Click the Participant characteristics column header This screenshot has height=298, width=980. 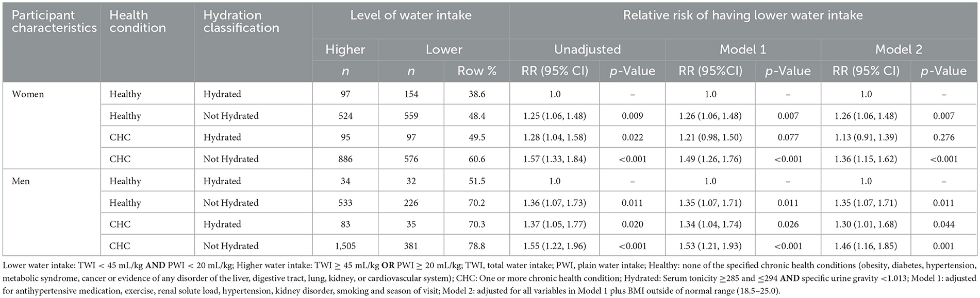[54, 22]
